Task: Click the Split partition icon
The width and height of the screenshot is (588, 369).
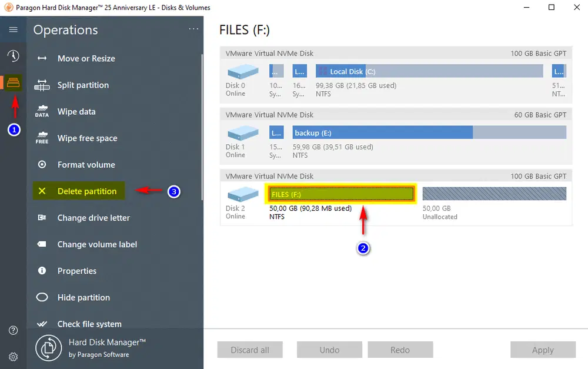Action: 42,85
